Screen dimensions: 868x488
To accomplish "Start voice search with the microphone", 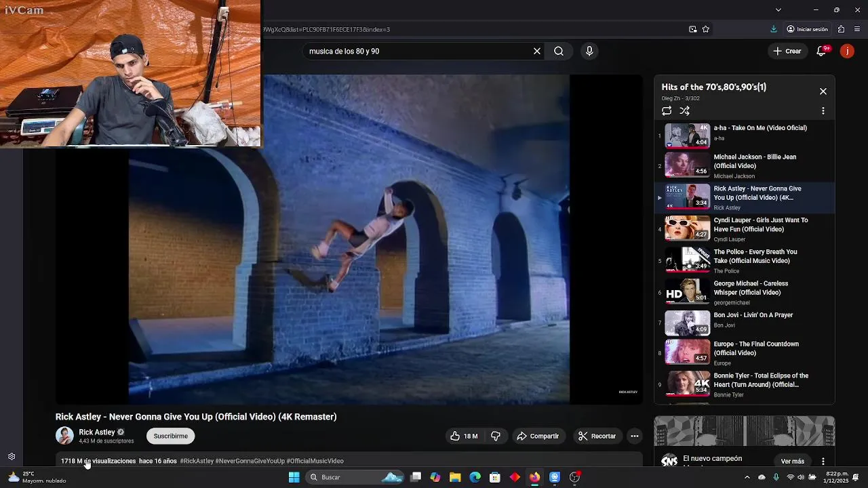I will tap(589, 51).
